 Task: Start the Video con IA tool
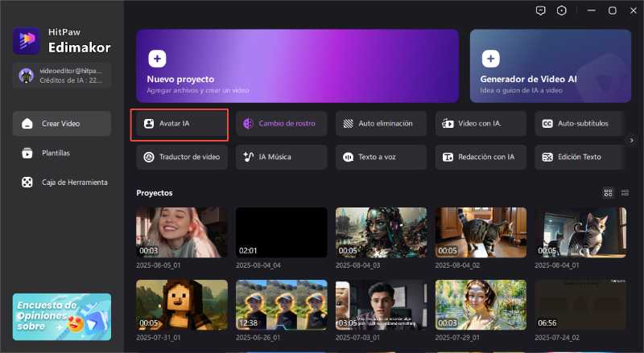tap(481, 124)
